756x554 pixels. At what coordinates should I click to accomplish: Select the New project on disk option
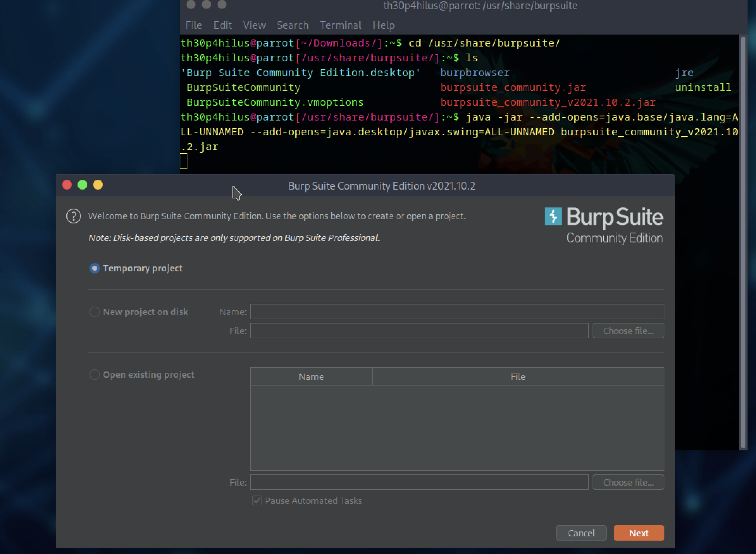tap(94, 312)
